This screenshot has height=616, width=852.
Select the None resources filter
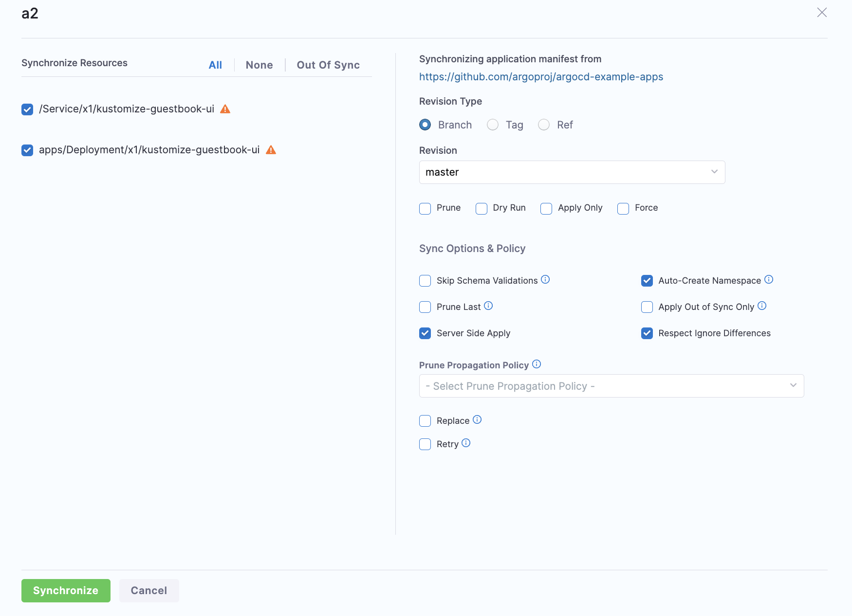pyautogui.click(x=259, y=65)
